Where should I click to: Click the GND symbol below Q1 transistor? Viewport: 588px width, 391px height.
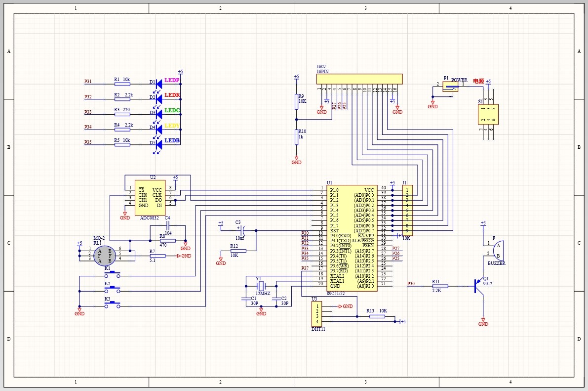pyautogui.click(x=483, y=322)
